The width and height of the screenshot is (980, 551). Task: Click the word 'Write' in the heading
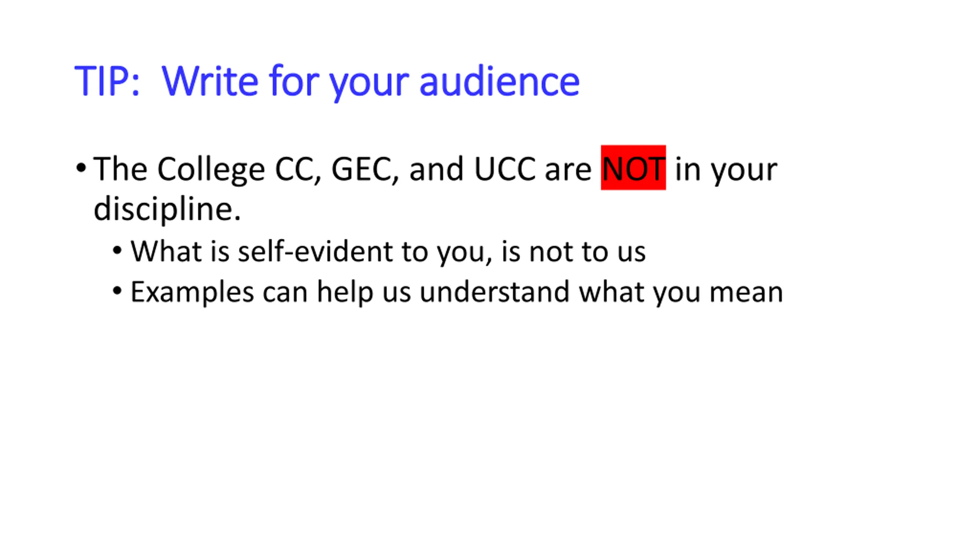coord(210,81)
